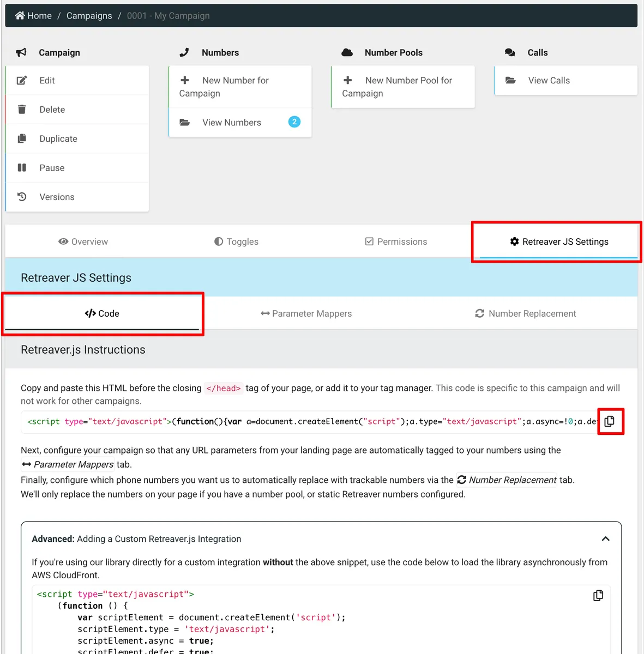Open View Calls
This screenshot has width=644, height=654.
click(x=566, y=81)
